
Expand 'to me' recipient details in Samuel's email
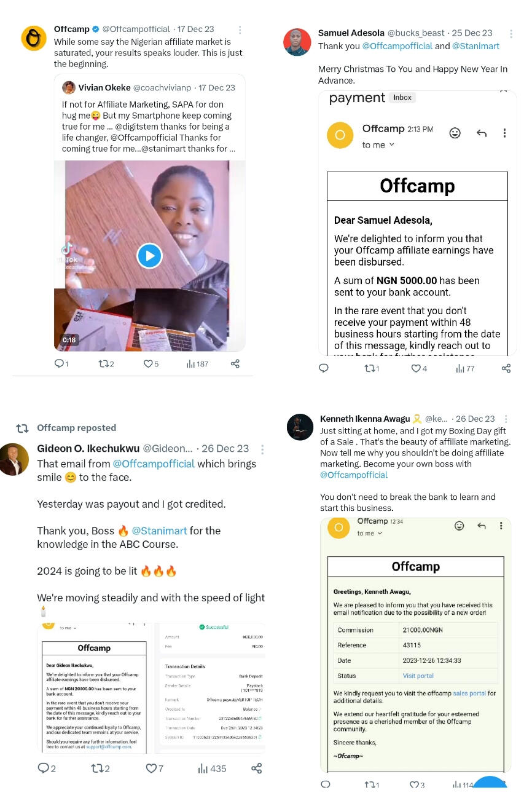(x=378, y=145)
